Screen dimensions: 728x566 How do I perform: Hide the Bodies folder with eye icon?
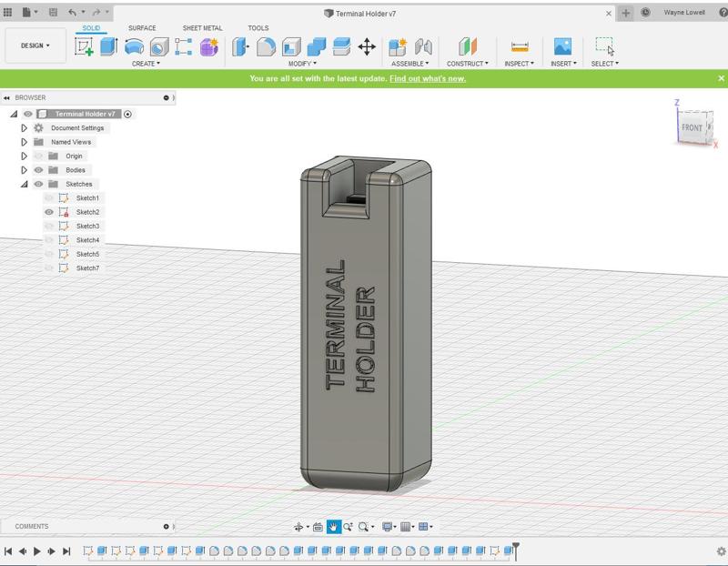coord(38,170)
